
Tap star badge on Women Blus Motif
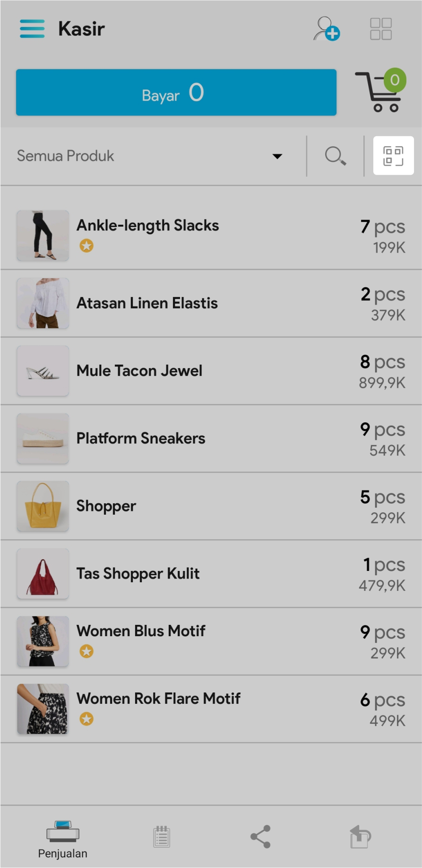pyautogui.click(x=86, y=651)
